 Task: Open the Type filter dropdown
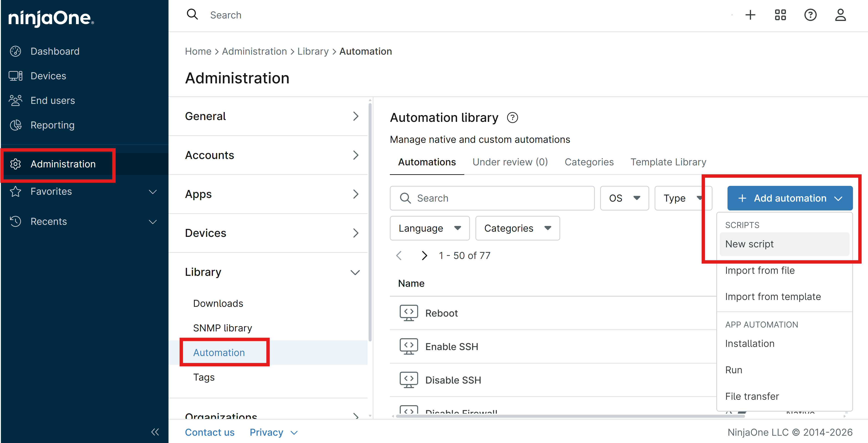click(x=683, y=198)
